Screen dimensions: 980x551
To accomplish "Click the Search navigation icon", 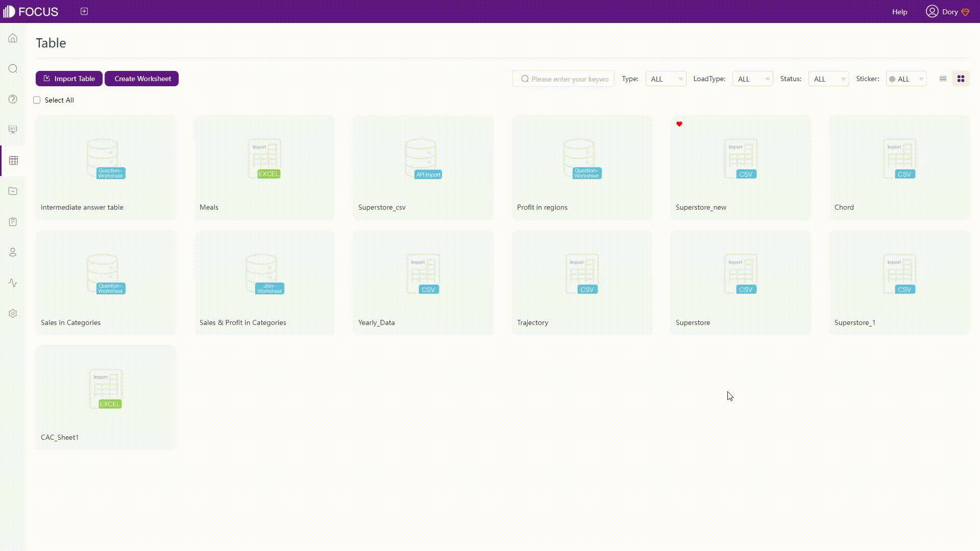I will tap(13, 69).
